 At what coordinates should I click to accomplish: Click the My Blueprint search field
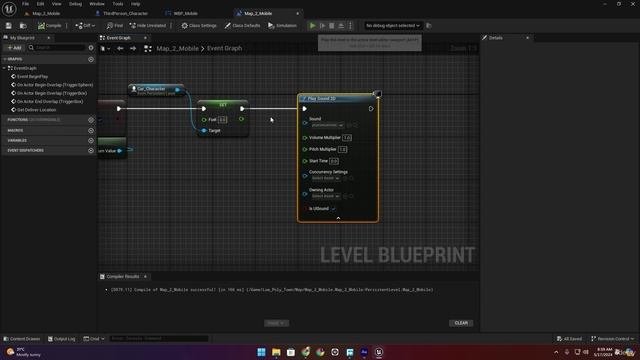click(x=57, y=48)
